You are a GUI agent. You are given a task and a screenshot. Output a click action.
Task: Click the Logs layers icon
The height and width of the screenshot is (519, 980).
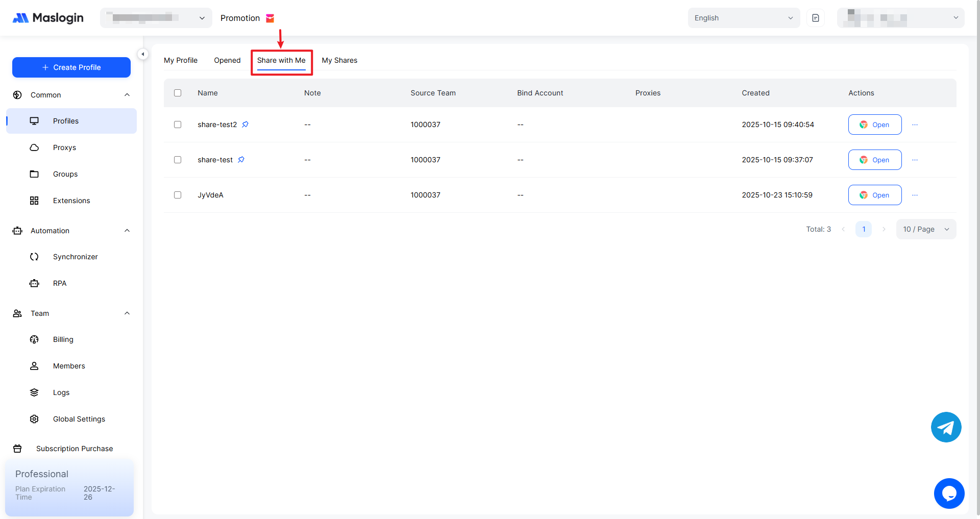coord(34,392)
